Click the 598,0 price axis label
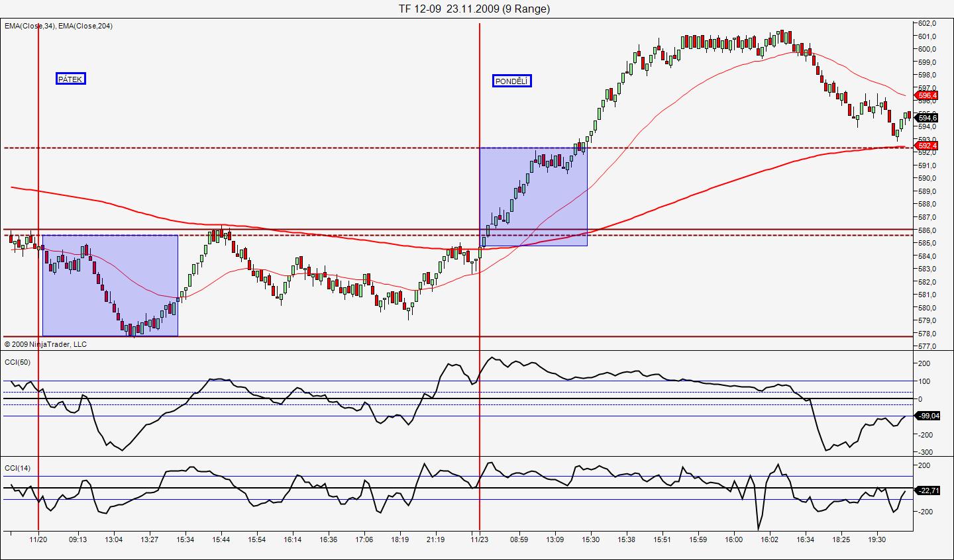The image size is (954, 560). [927, 75]
